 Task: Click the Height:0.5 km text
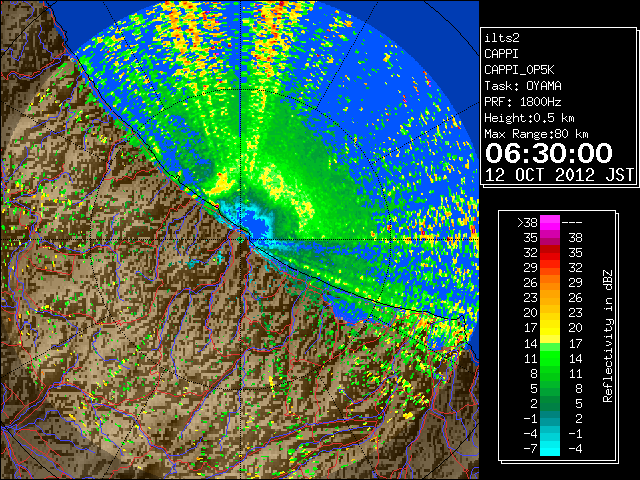click(x=529, y=118)
